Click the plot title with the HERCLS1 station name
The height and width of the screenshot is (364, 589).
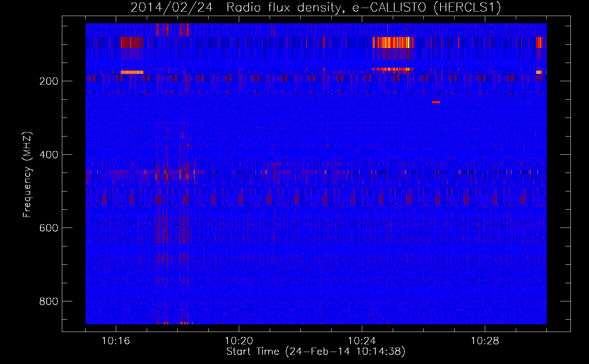click(x=316, y=7)
